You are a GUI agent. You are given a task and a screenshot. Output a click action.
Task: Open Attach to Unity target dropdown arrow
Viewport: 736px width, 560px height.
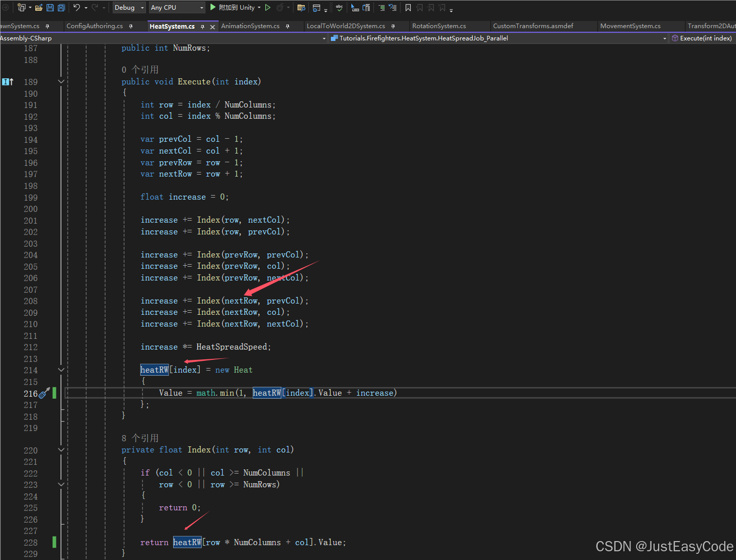[259, 7]
